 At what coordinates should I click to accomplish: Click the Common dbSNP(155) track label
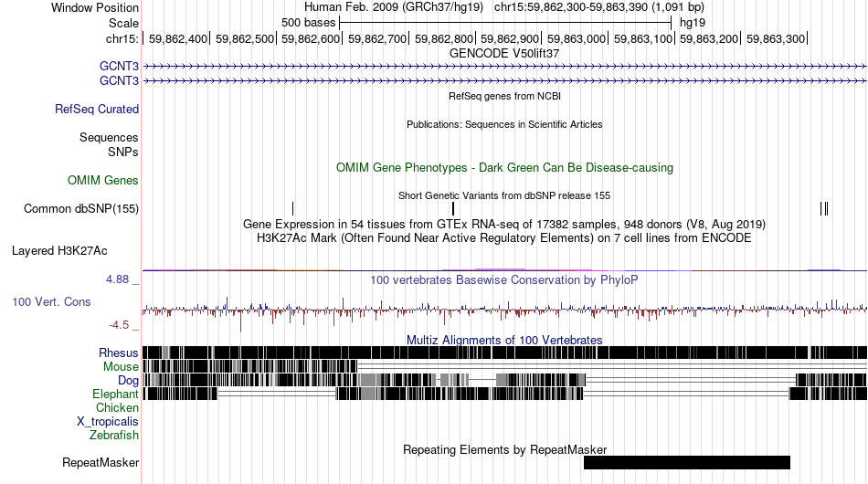(x=81, y=208)
